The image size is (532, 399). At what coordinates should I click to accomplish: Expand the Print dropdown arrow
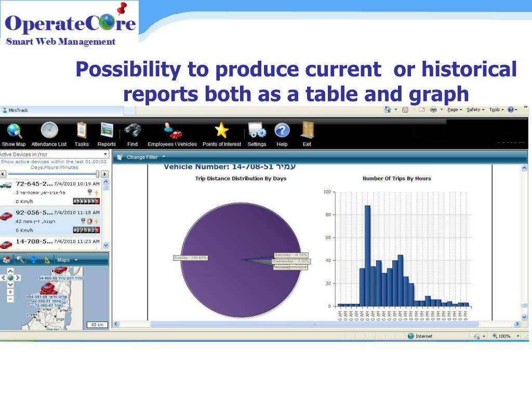(442, 109)
